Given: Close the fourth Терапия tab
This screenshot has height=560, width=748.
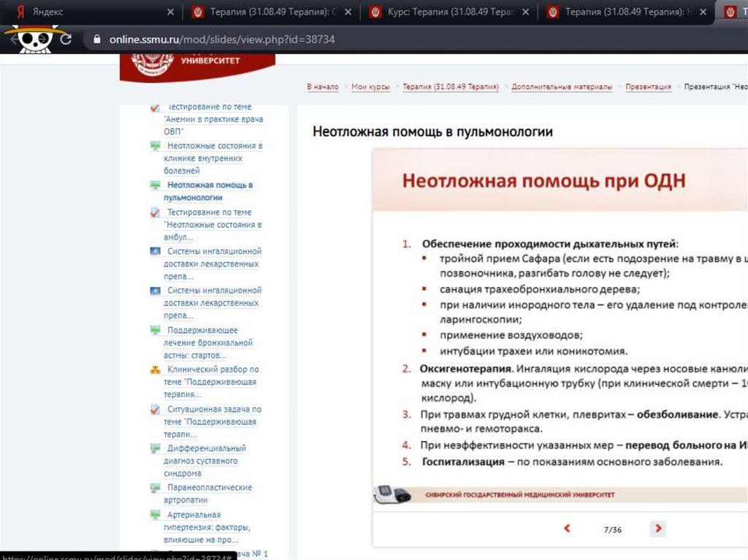Looking at the screenshot, I should click(703, 12).
